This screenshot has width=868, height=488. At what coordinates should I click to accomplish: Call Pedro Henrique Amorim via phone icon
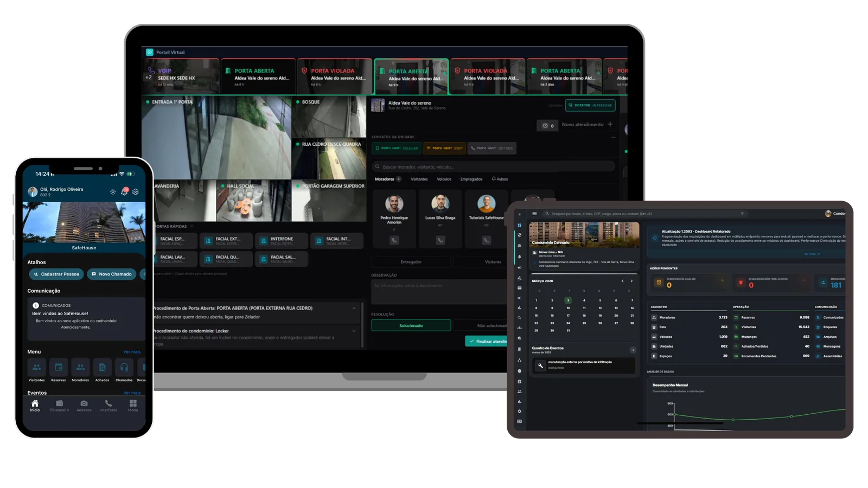pos(394,240)
